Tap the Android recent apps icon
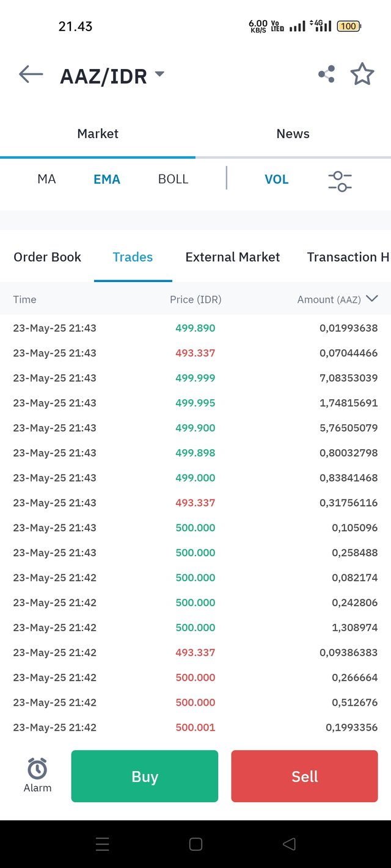This screenshot has width=391, height=868. pos(103,844)
